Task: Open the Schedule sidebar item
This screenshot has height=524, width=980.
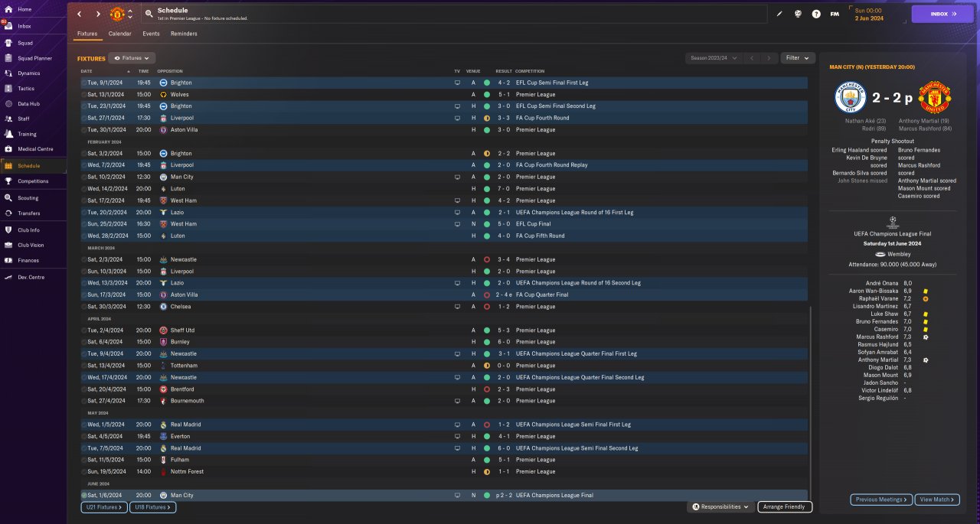Action: [33, 165]
